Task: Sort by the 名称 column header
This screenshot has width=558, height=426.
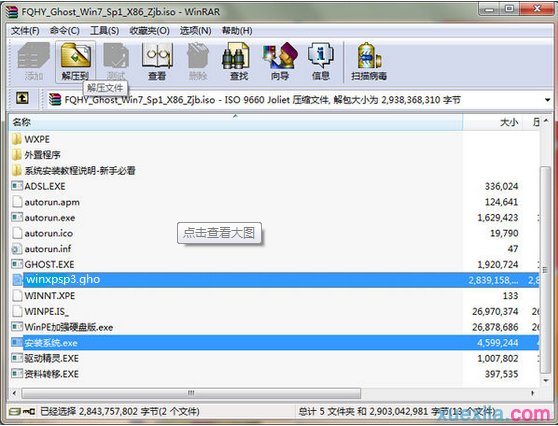Action: (x=236, y=122)
